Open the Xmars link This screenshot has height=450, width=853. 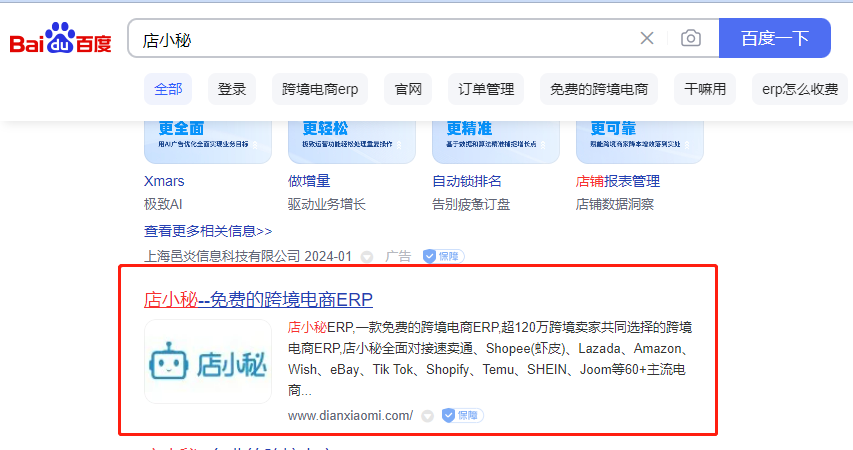[164, 181]
